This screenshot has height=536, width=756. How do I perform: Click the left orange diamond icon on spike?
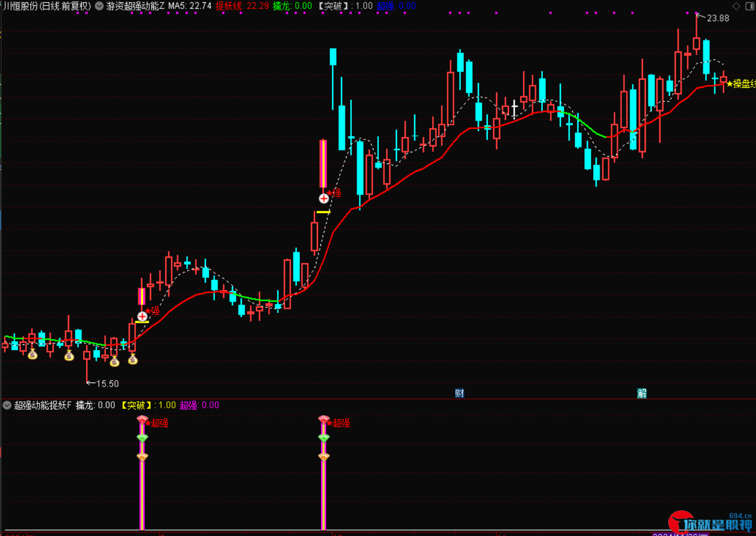click(x=142, y=456)
